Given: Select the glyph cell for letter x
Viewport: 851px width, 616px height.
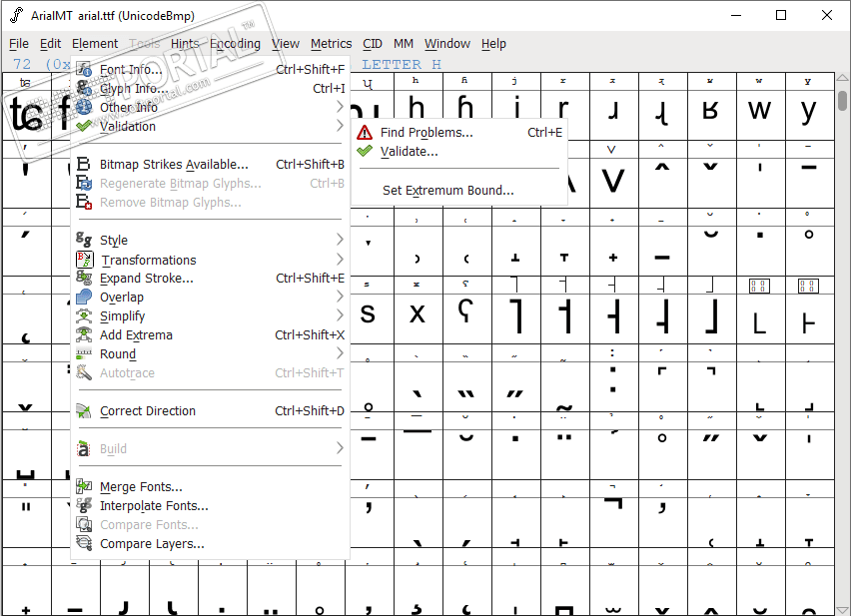Looking at the screenshot, I should [419, 317].
